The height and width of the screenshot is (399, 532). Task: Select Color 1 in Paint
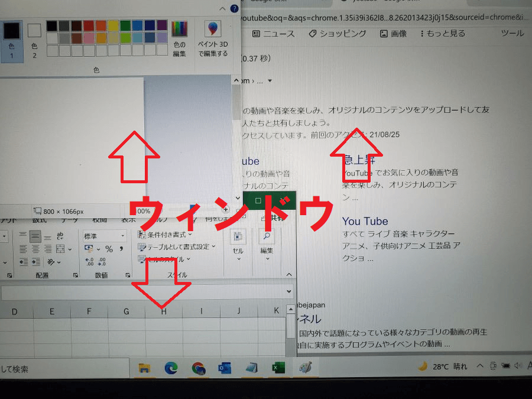pos(12,41)
